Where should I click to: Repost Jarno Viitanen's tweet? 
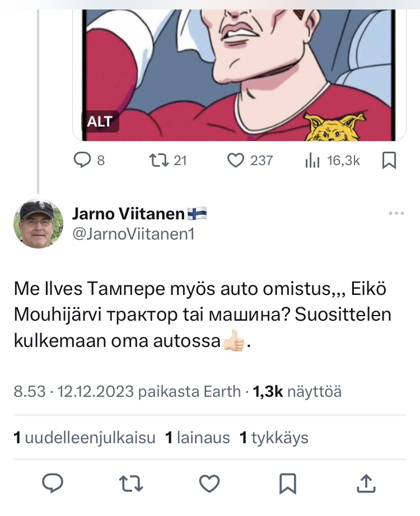coord(132,482)
